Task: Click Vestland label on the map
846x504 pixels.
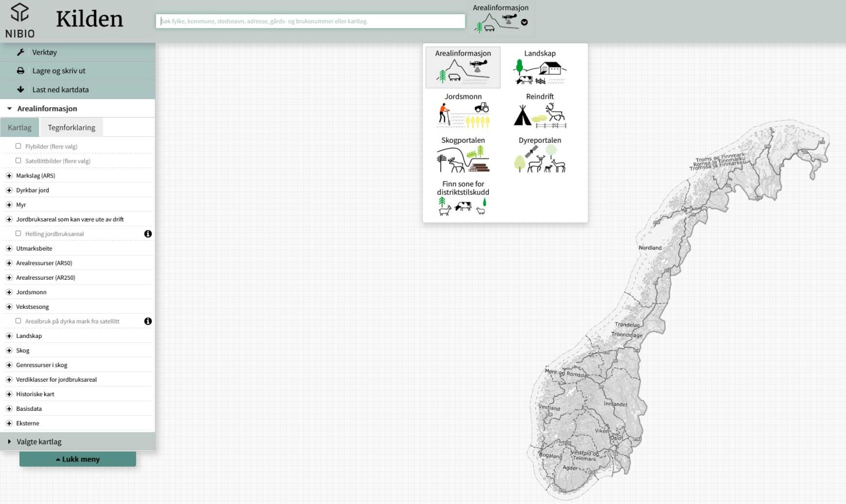Action: [x=549, y=408]
